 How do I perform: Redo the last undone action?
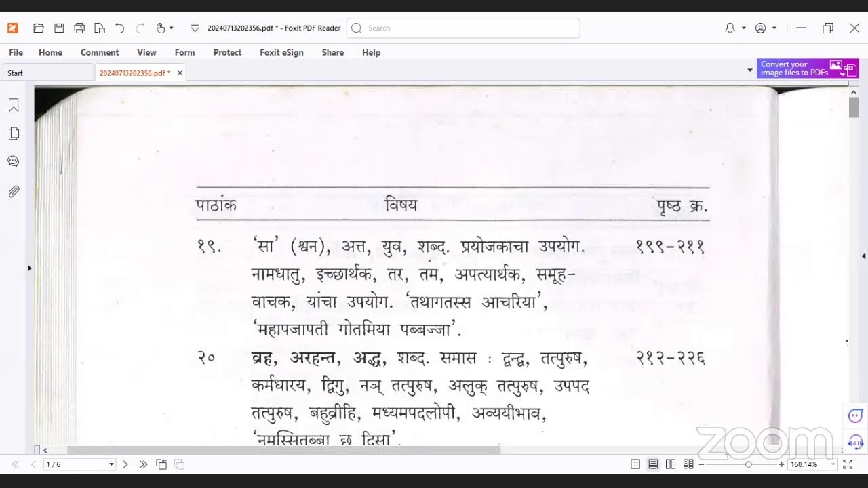click(x=140, y=28)
